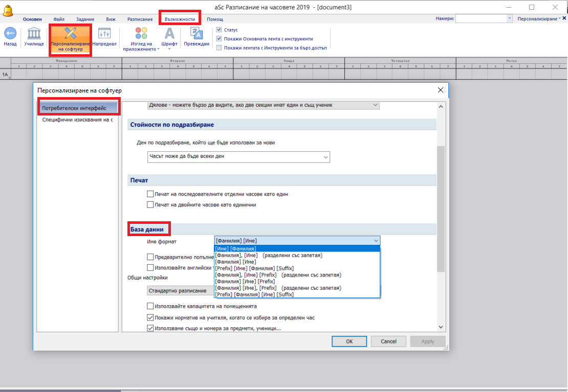The image size is (568, 392).
Task: Click Персонализиране на софтуер ribbon icon
Action: click(x=71, y=34)
